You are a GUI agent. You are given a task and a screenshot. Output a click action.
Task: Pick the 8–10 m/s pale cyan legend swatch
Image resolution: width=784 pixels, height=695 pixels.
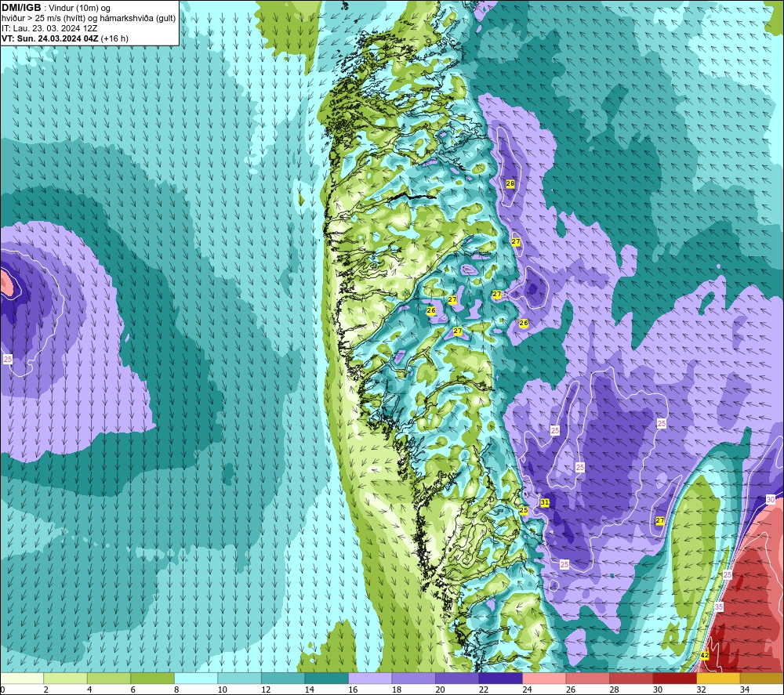coord(196,679)
